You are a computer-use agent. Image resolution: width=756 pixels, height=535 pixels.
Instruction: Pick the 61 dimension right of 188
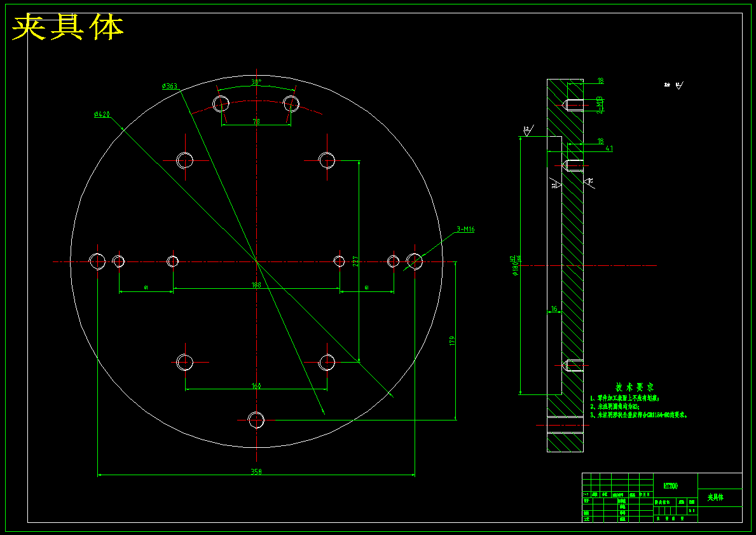point(367,288)
